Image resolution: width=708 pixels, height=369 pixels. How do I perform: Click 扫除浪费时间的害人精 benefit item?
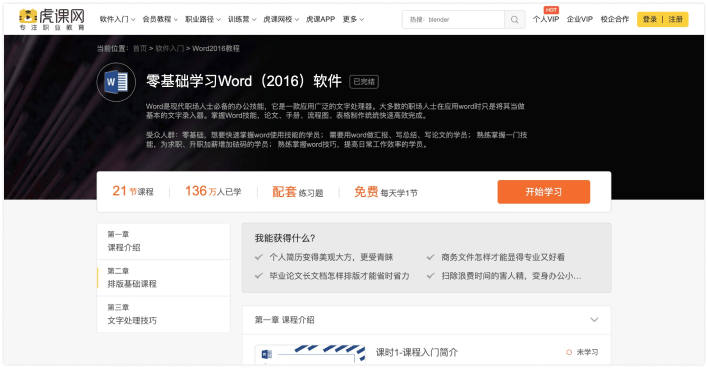[x=504, y=276]
